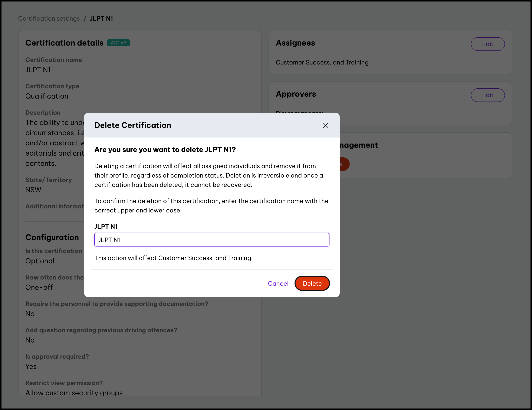The width and height of the screenshot is (532, 410).
Task: Click JLPT N1 under Certification name
Action: [38, 70]
